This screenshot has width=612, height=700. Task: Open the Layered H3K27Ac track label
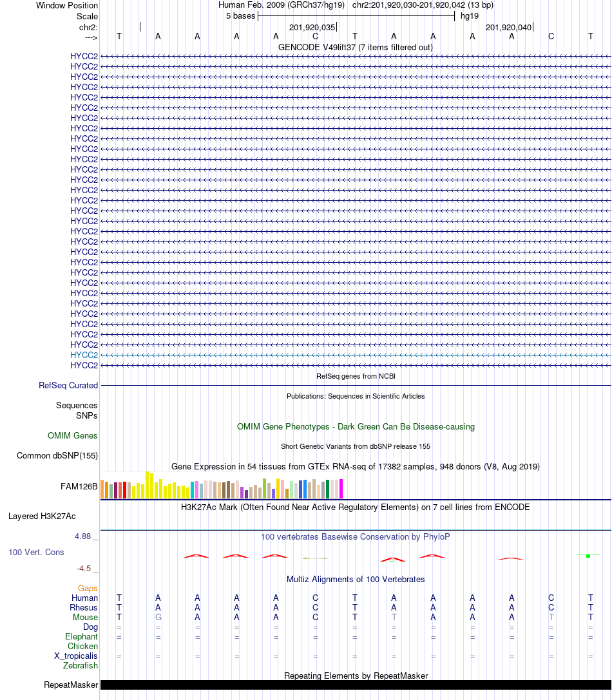pos(42,516)
